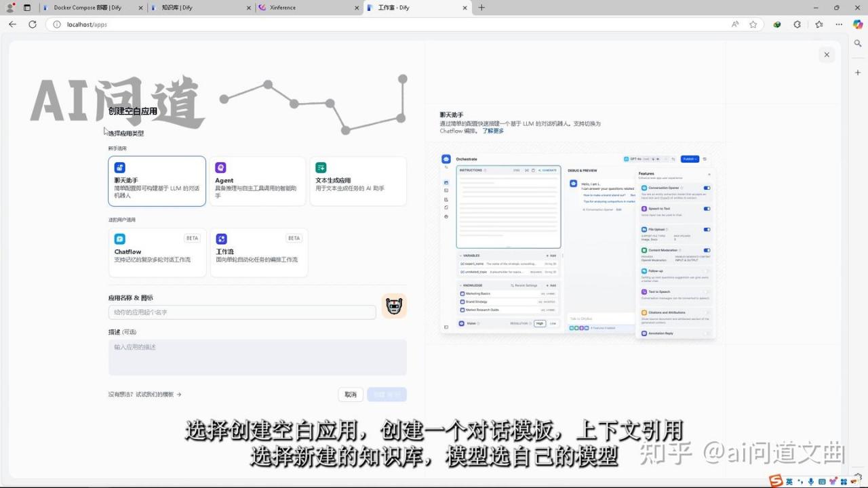868x488 pixels.
Task: Focus the 应用名称 name input field
Action: 242,312
